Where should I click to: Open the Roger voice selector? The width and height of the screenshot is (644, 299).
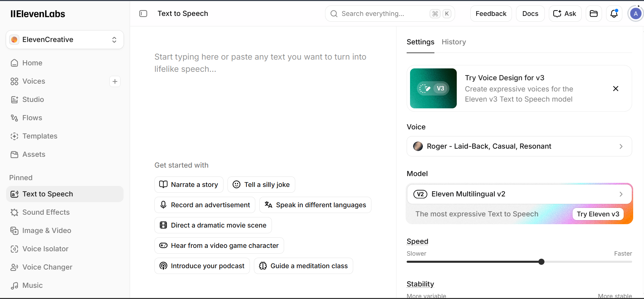(519, 146)
